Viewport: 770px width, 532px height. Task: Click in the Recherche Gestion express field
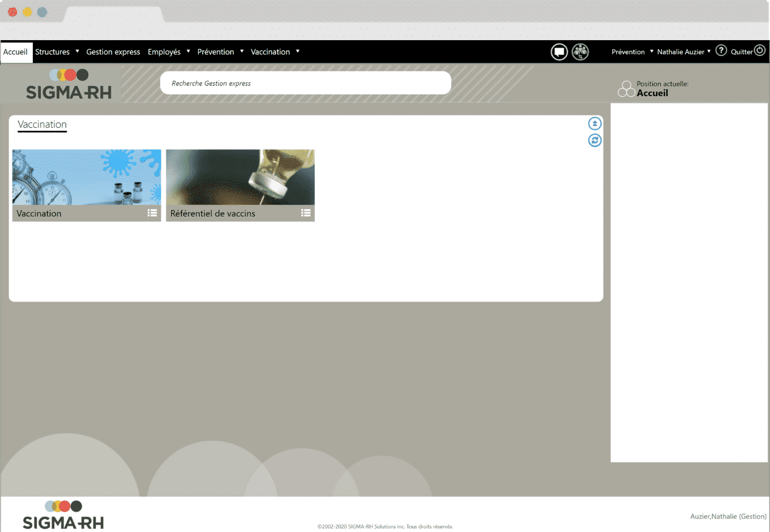pos(306,83)
